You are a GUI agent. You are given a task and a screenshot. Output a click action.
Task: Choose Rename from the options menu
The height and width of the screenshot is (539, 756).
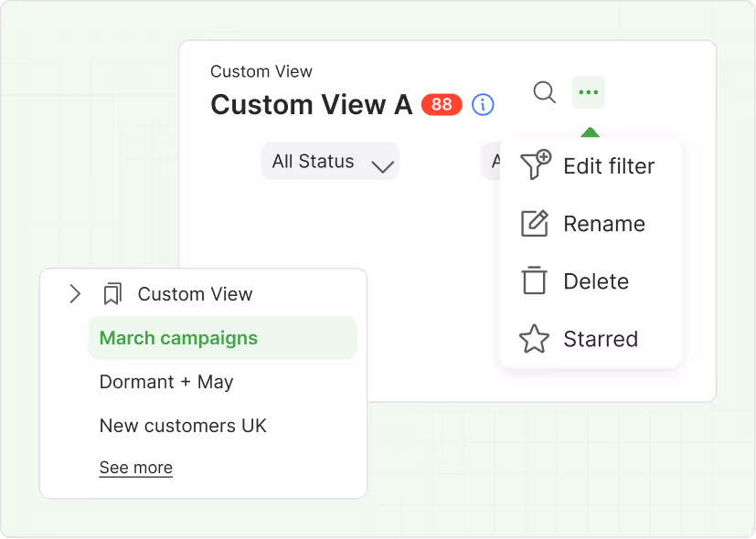(x=603, y=224)
